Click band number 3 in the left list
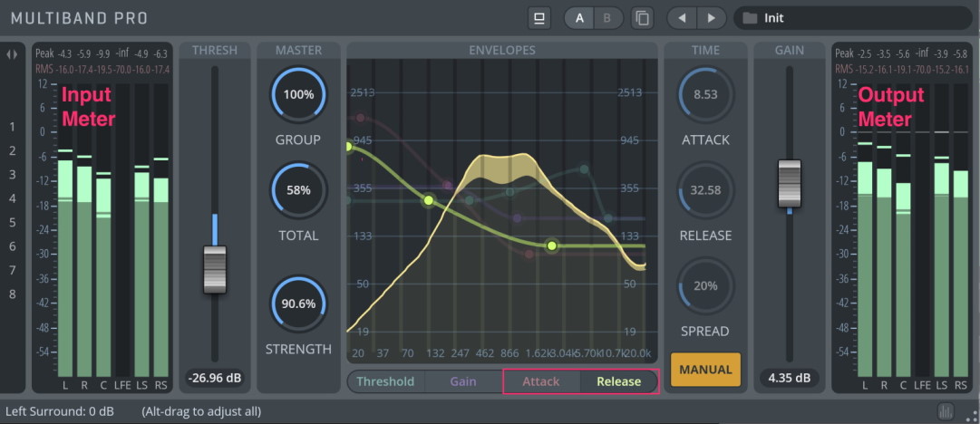 tap(12, 175)
